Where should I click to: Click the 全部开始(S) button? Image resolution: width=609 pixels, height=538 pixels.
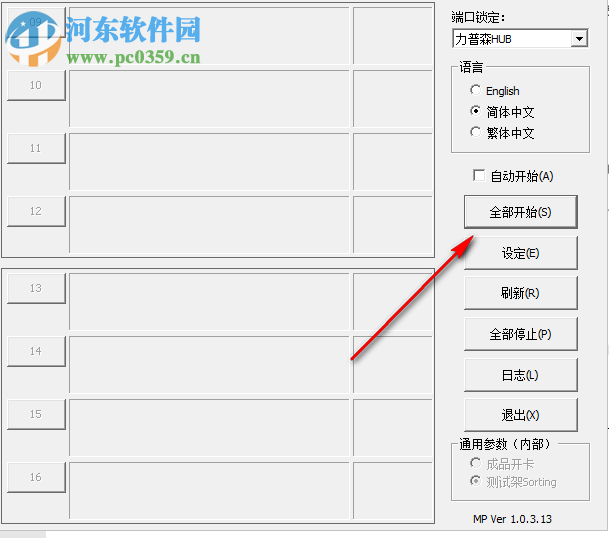point(520,212)
